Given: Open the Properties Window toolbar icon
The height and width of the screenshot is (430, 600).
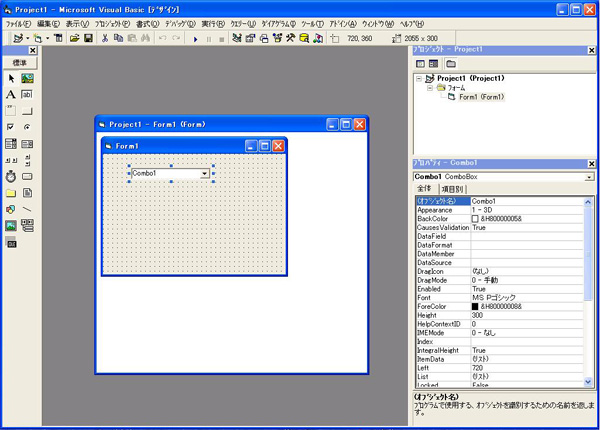Looking at the screenshot, I should (250, 38).
